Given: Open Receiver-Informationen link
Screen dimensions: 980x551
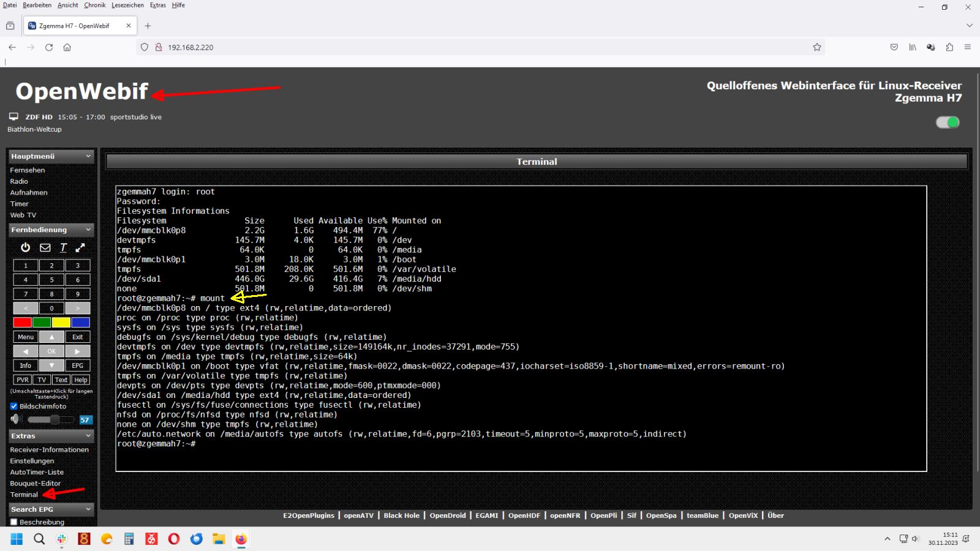Looking at the screenshot, I should pos(49,449).
